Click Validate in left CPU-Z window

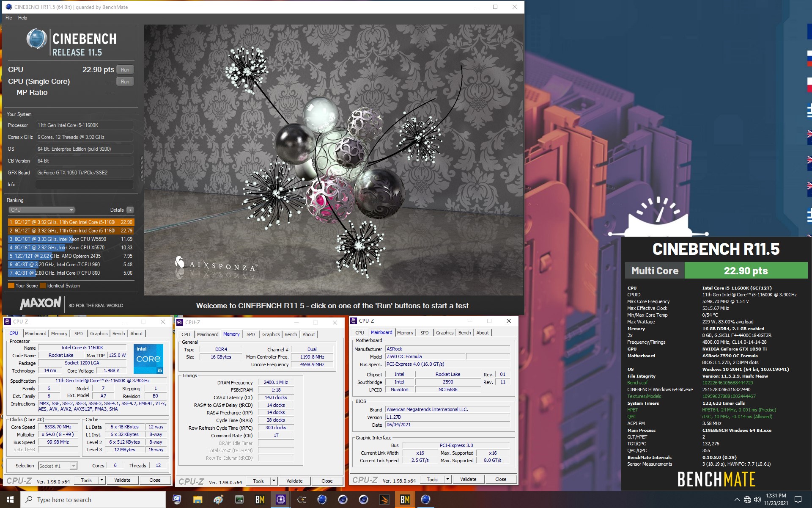122,480
